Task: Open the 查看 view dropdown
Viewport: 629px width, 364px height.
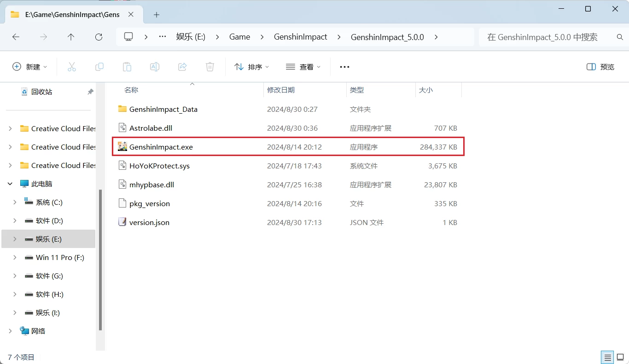Action: click(303, 67)
